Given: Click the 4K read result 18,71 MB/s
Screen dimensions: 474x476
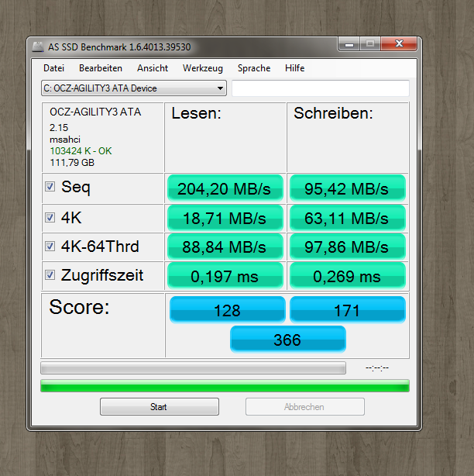Looking at the screenshot, I should tap(225, 218).
